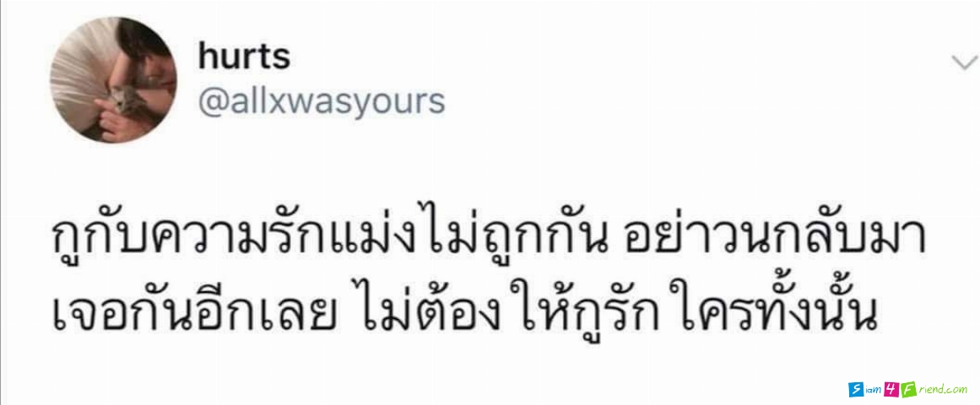Open the hurts profile avatar
Screen dimensions: 980x405
pos(113,80)
